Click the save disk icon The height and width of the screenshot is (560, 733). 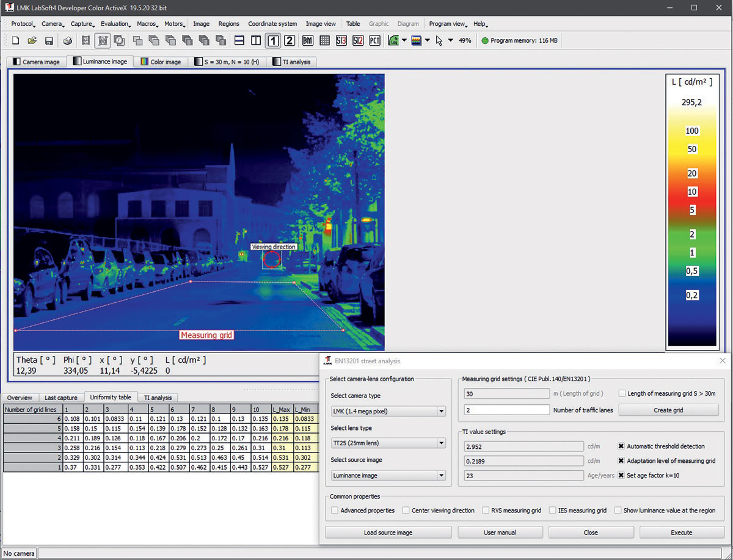(x=49, y=41)
